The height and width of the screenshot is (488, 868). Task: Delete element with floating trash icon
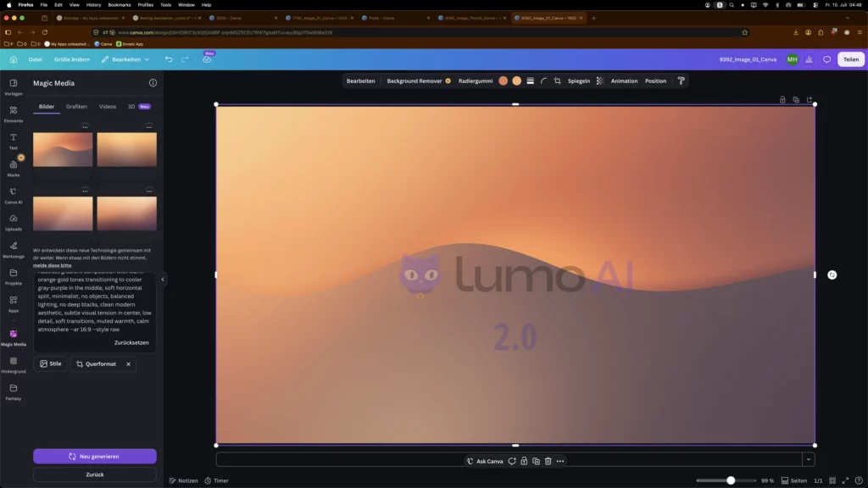point(548,461)
